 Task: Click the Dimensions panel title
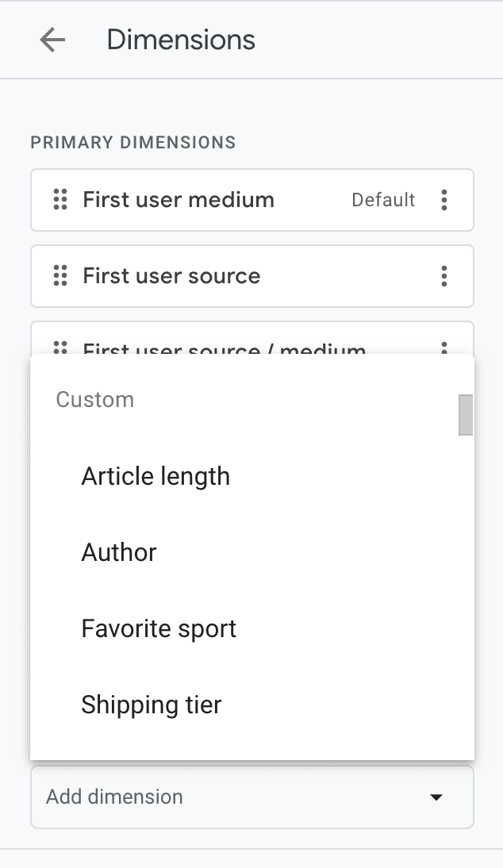pos(181,40)
